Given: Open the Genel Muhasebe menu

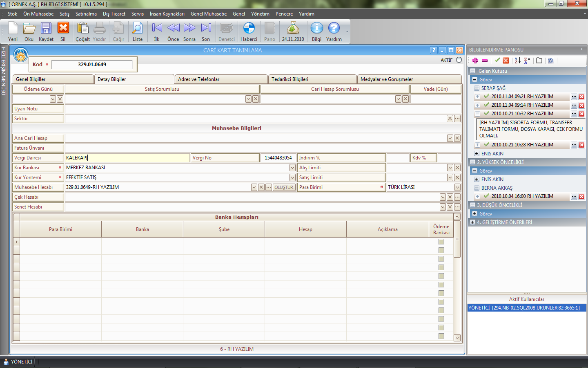Looking at the screenshot, I should coord(208,14).
